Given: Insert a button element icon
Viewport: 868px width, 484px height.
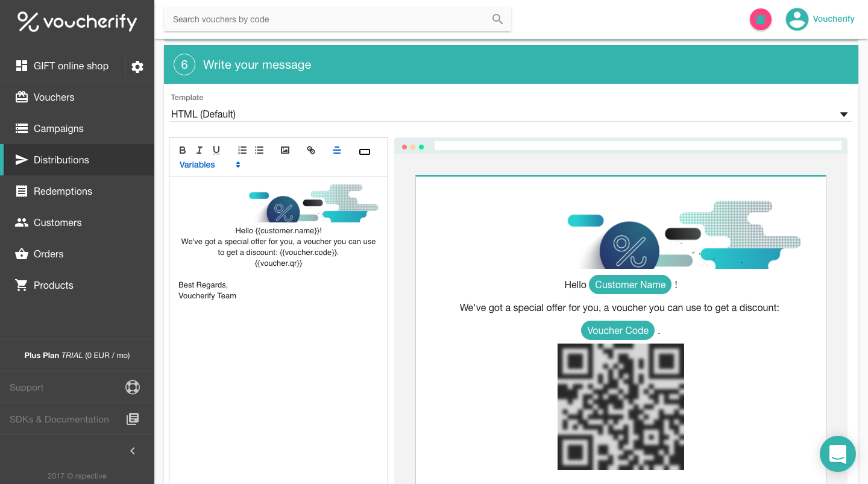Looking at the screenshot, I should point(365,152).
